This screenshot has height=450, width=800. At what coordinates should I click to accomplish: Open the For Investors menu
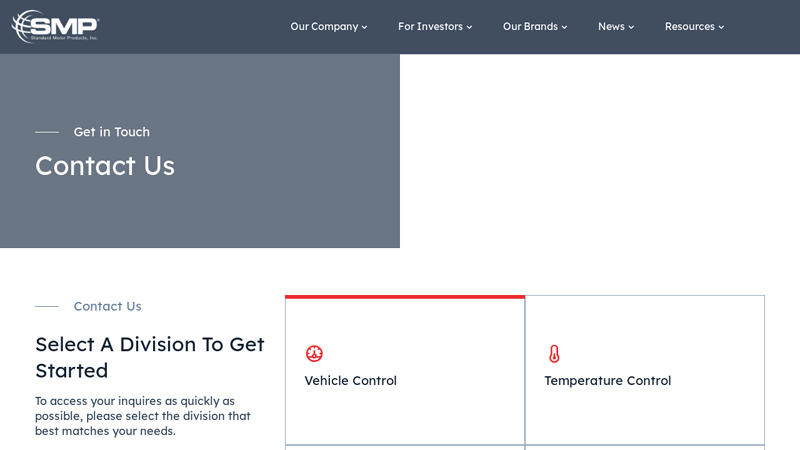click(x=430, y=26)
